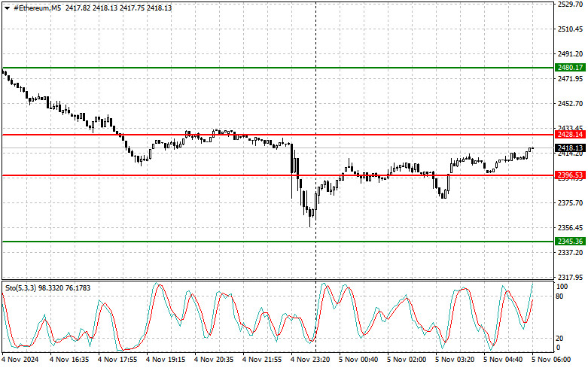This screenshot has height=368, width=588.
Task: Select the green horizontal line at 2345.36
Action: point(278,242)
